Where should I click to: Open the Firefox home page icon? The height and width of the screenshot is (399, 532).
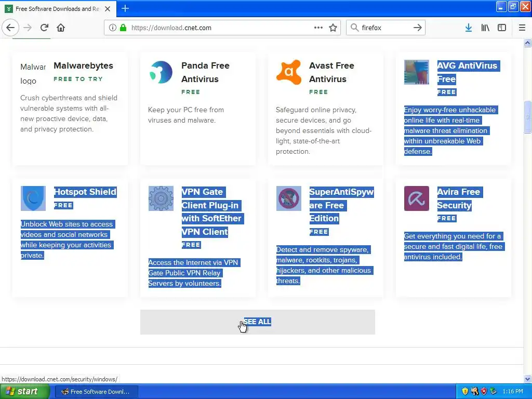point(61,28)
